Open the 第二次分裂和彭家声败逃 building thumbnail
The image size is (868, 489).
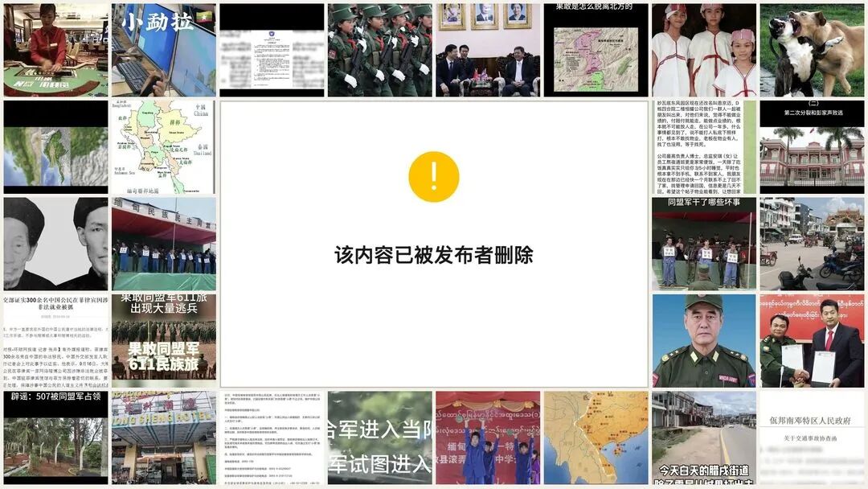click(812, 147)
